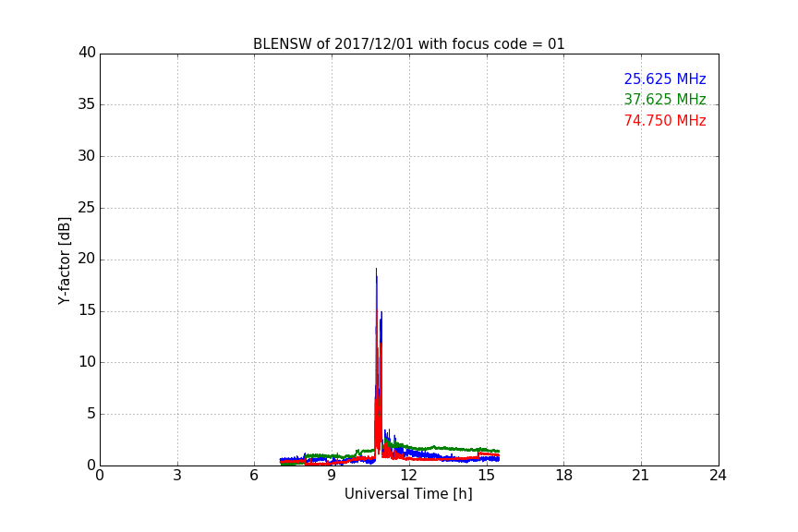Screen dimensions: 798x532
Task: Click the x-axis tick label '9'
Action: coord(332,476)
